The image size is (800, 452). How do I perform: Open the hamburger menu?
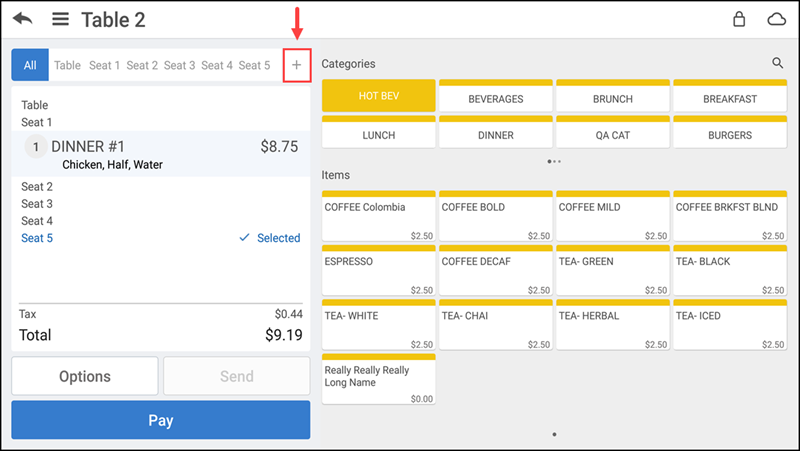[60, 19]
